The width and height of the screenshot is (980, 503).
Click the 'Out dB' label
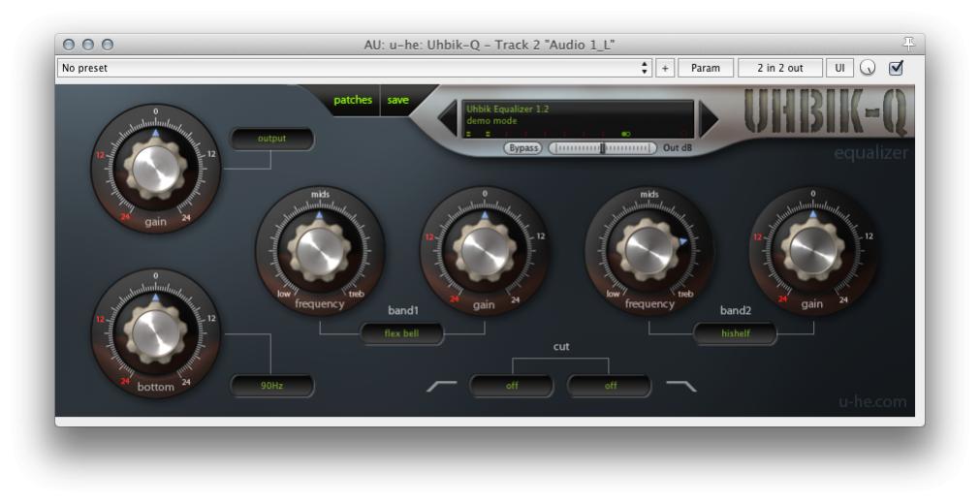click(678, 148)
